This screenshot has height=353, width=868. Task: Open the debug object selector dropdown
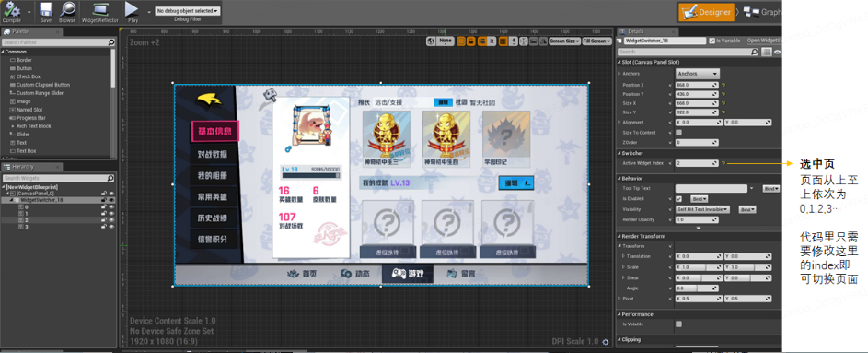point(188,10)
